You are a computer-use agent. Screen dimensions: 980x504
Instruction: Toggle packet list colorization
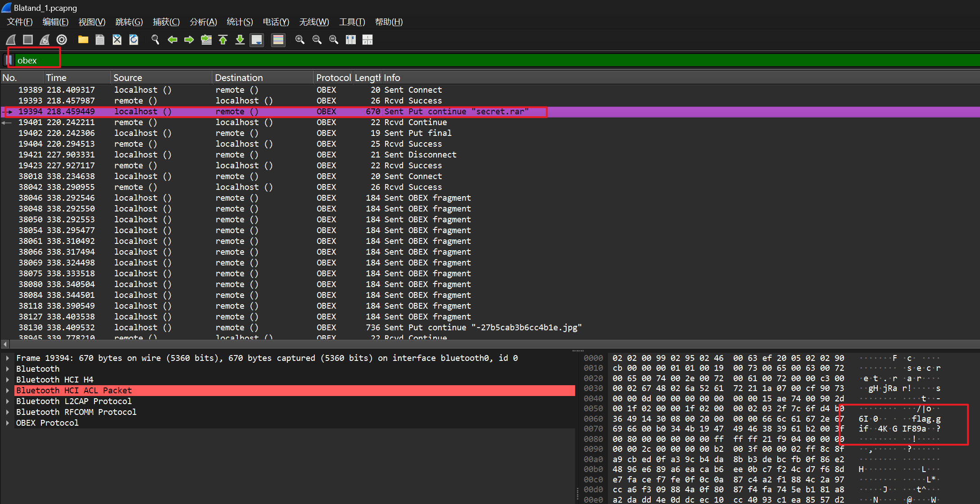coord(278,40)
